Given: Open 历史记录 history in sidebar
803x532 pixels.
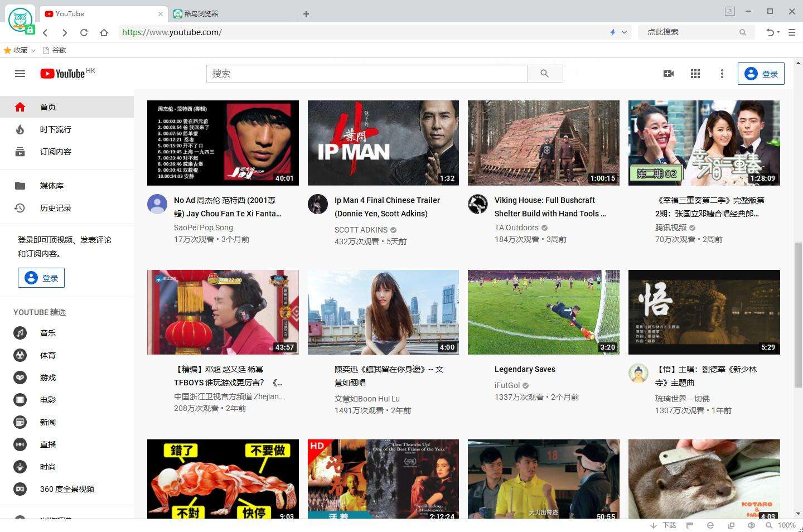Looking at the screenshot, I should coord(67,208).
